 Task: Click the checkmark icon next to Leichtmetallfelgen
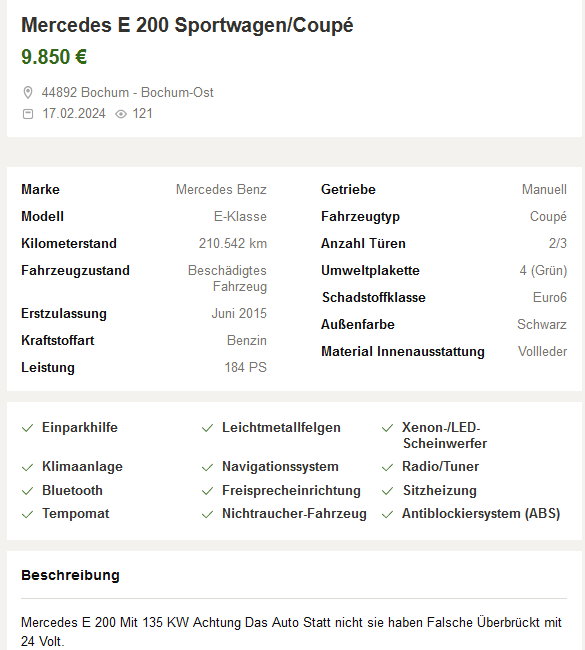[207, 428]
